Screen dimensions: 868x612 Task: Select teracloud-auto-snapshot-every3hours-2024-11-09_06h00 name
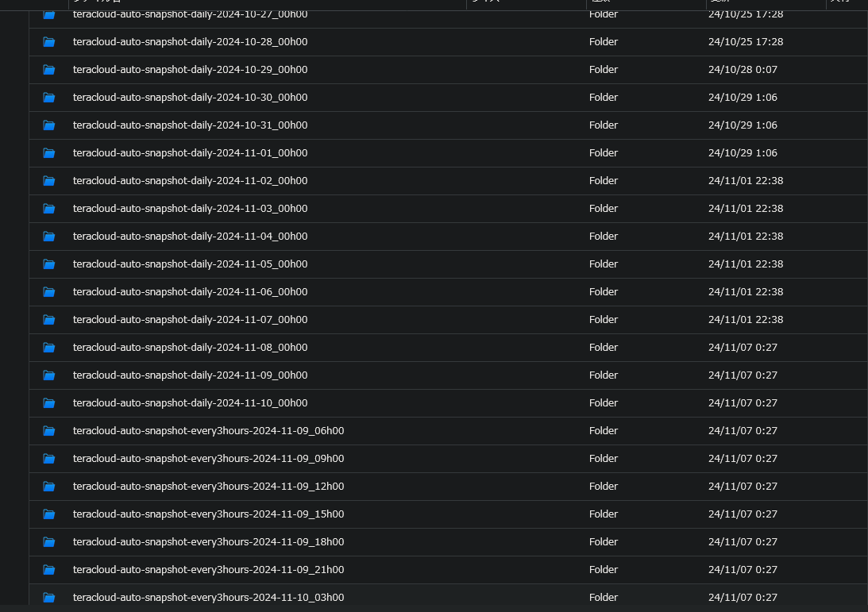[x=208, y=430]
